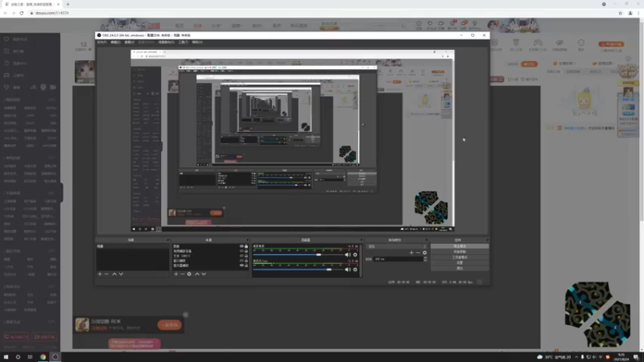Image resolution: width=644 pixels, height=362 pixels.
Task: Open transition properties gear icon
Action: pyautogui.click(x=425, y=253)
